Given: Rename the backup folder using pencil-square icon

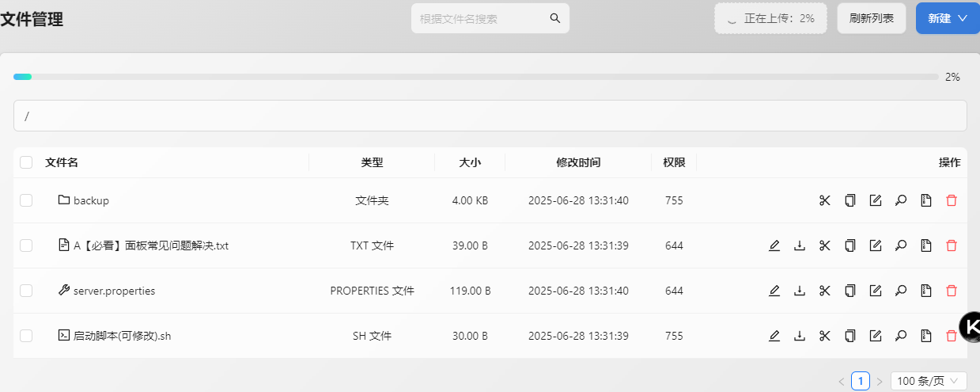Looking at the screenshot, I should (x=876, y=200).
